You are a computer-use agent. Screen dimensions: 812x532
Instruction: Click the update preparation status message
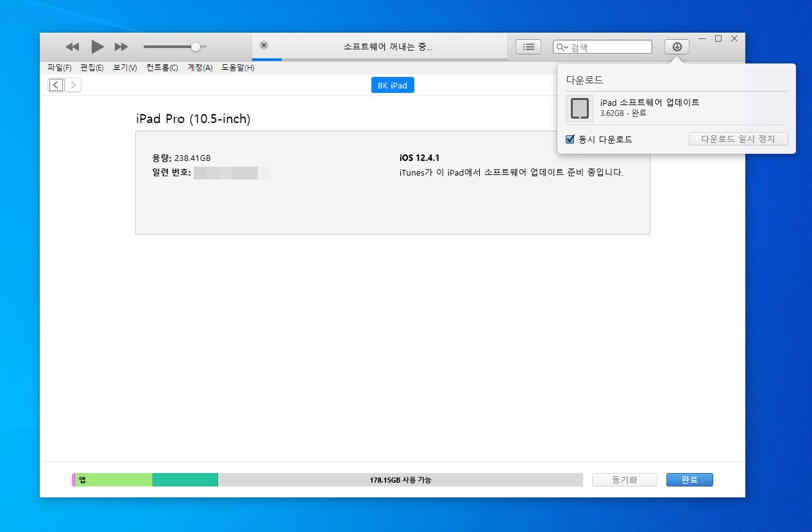(511, 172)
